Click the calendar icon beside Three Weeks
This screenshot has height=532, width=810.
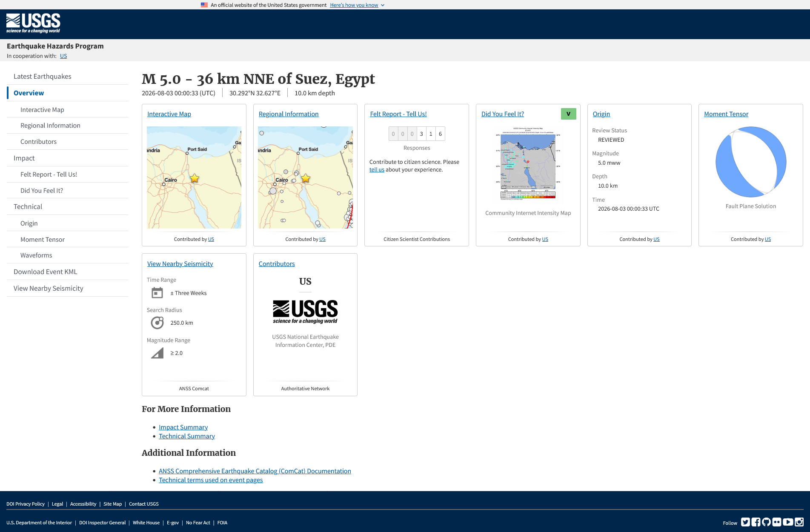coord(157,293)
